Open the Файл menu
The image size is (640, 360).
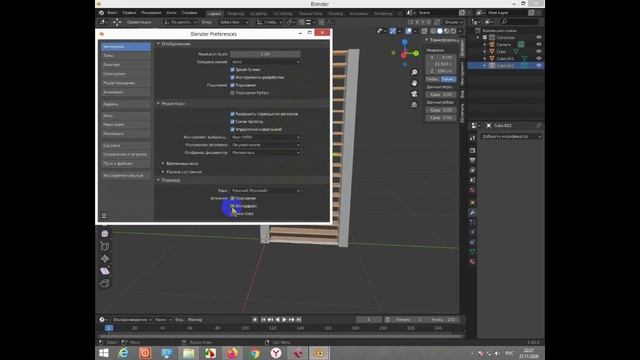point(112,13)
